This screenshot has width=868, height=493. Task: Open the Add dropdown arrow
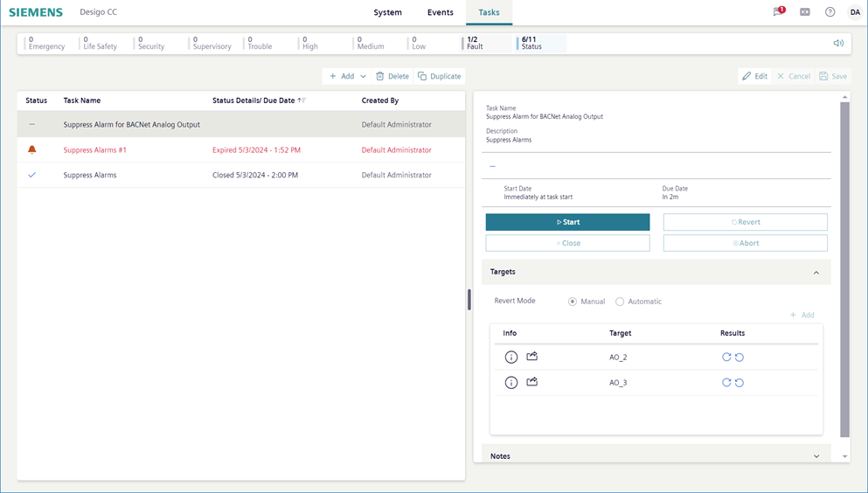[x=364, y=76]
